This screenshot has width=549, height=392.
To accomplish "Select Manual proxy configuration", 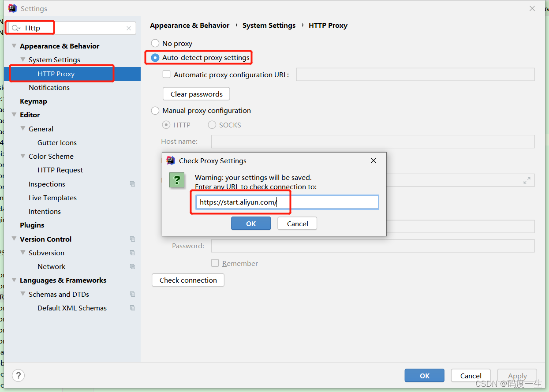I will click(155, 110).
